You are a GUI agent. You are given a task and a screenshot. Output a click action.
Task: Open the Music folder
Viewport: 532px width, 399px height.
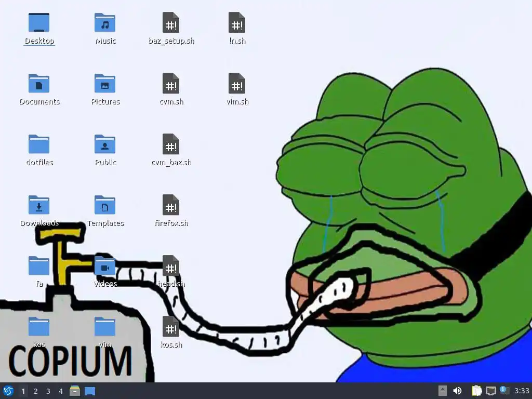coord(105,23)
